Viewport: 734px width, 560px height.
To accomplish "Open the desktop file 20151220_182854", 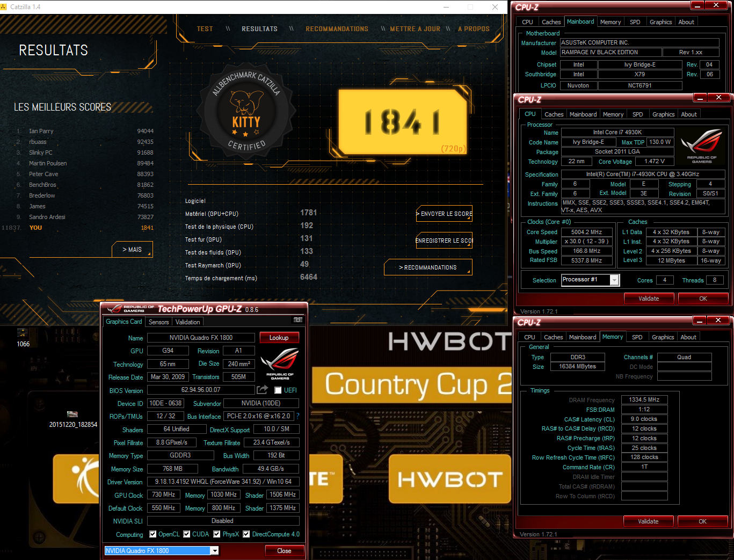I will 73,419.
